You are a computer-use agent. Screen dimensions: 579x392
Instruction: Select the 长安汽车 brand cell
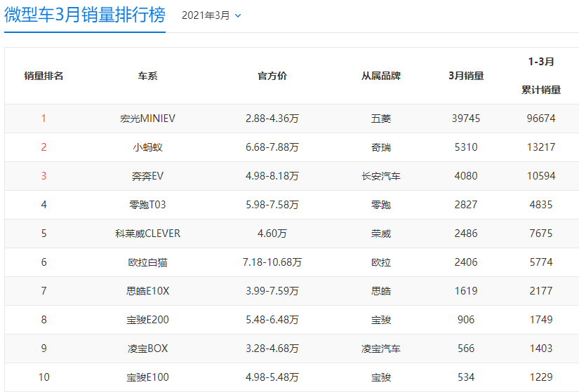pos(381,176)
